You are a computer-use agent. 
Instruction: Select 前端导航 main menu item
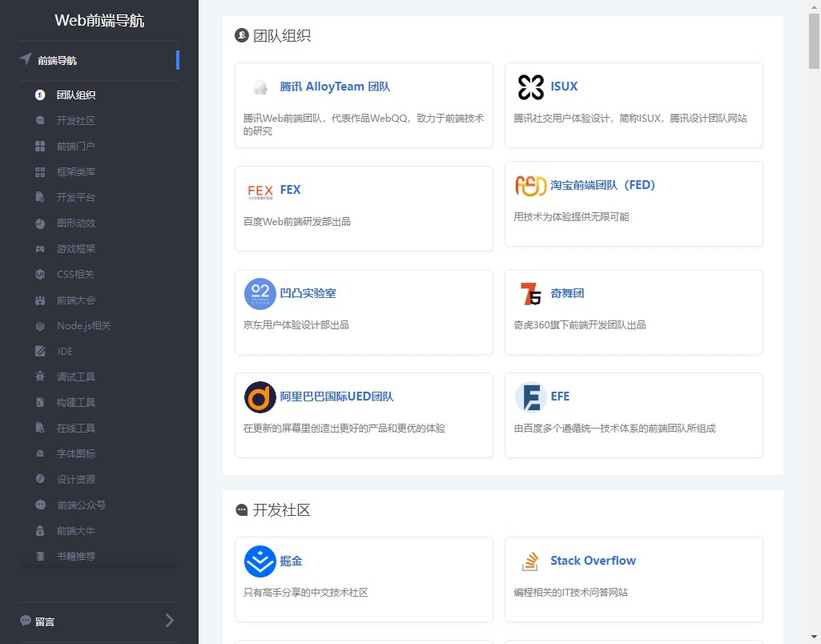tap(99, 60)
